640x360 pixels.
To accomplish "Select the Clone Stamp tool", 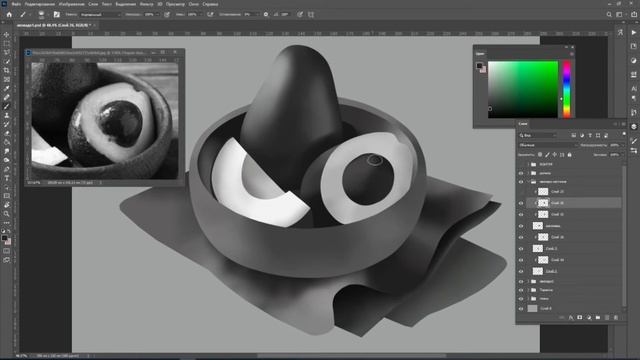I will [x=7, y=116].
